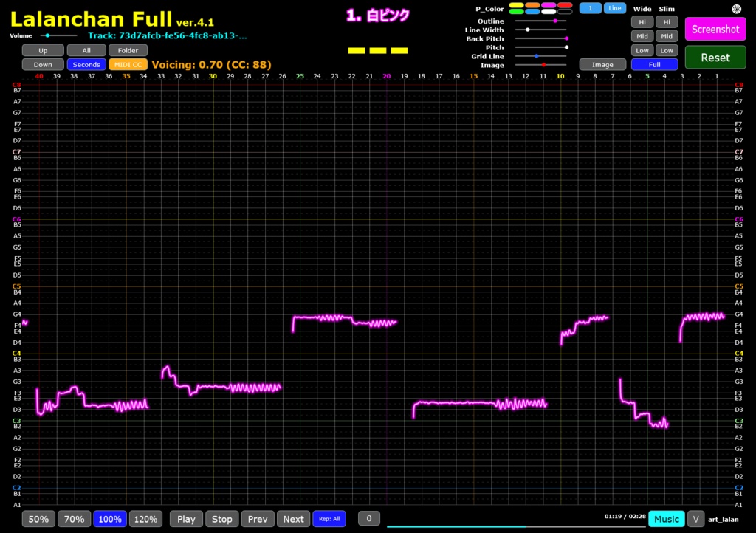Set playback speed to 50%
This screenshot has height=533, width=756.
38,519
